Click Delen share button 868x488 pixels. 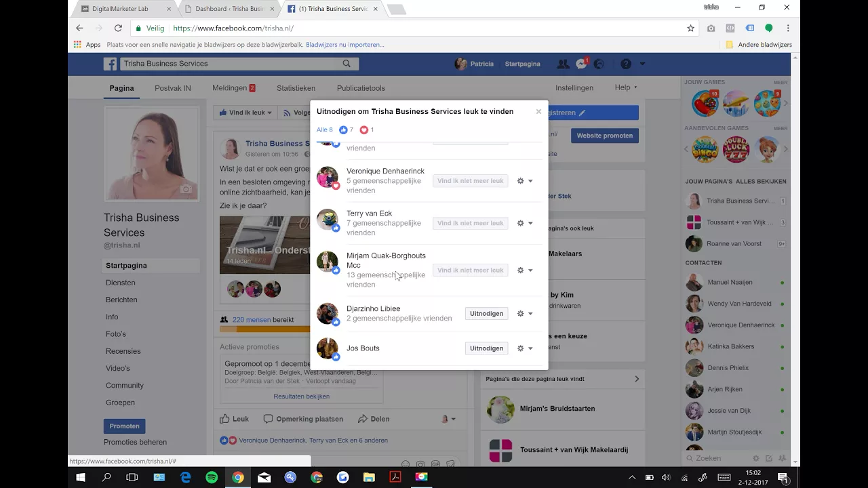pyautogui.click(x=374, y=419)
